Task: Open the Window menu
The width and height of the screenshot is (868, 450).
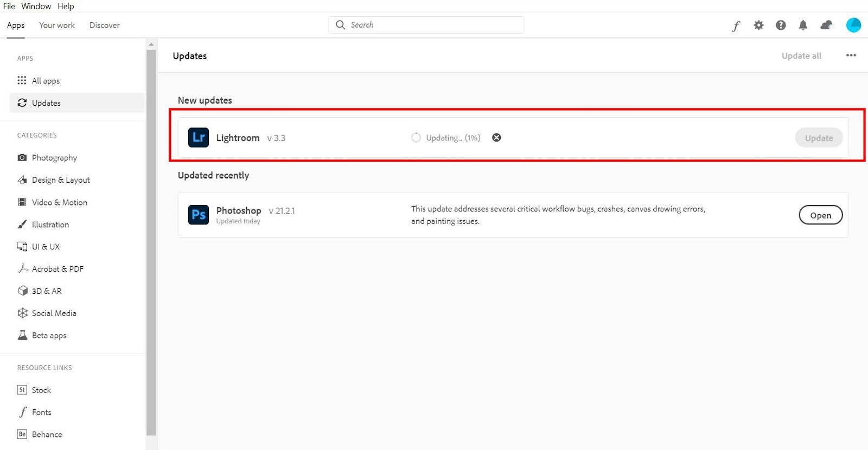Action: pyautogui.click(x=36, y=6)
